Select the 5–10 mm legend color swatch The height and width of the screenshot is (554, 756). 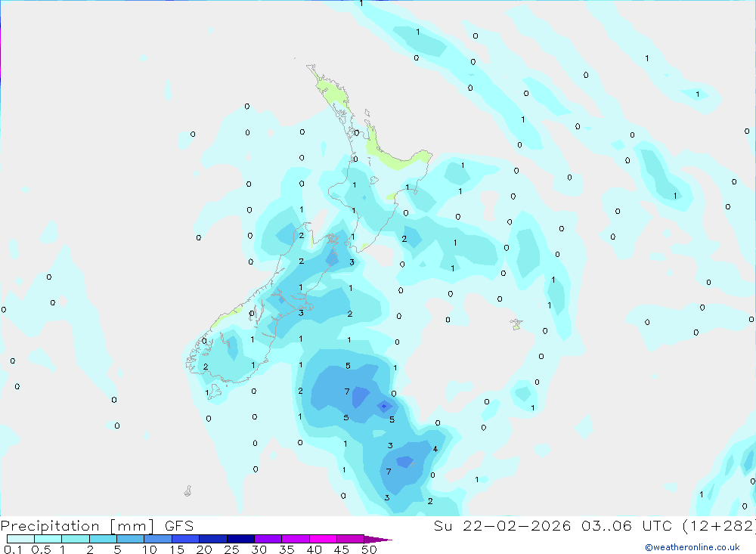pos(130,539)
